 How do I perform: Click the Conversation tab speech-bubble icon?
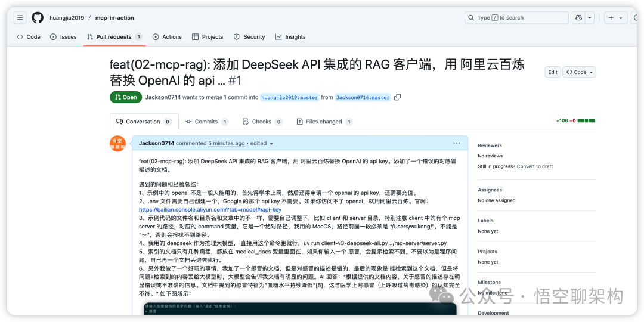119,122
